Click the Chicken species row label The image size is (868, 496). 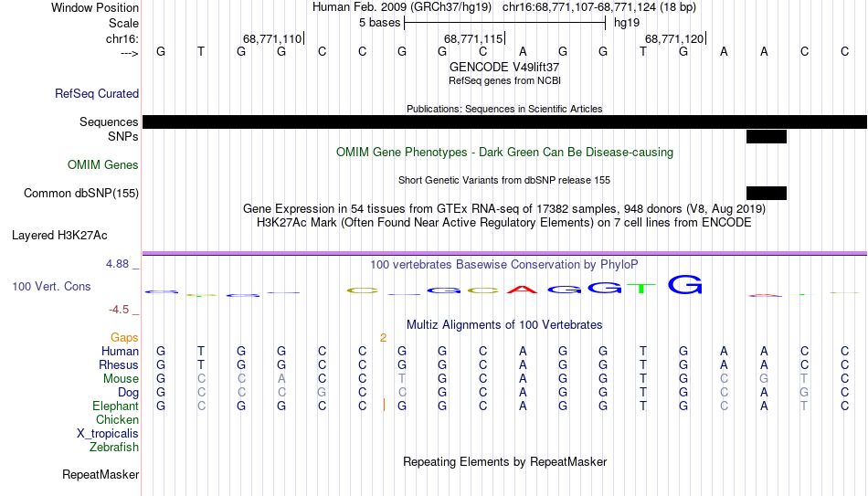[117, 419]
